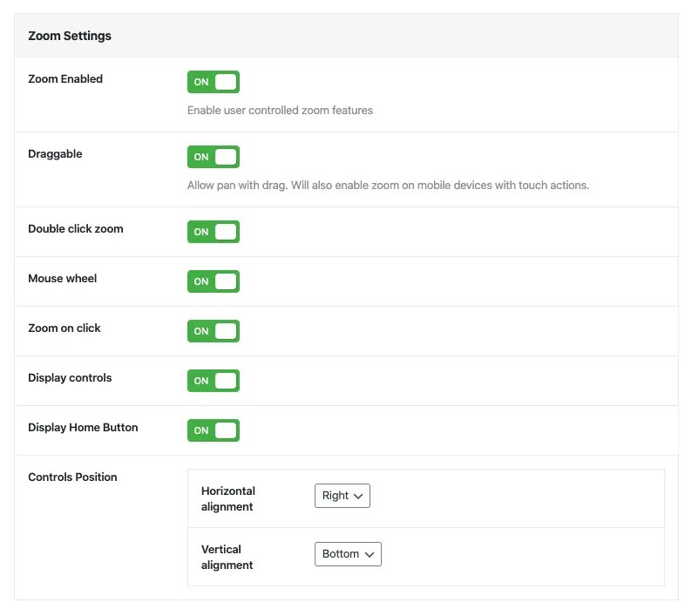
Task: Click the Mouse wheel label
Action: click(63, 279)
